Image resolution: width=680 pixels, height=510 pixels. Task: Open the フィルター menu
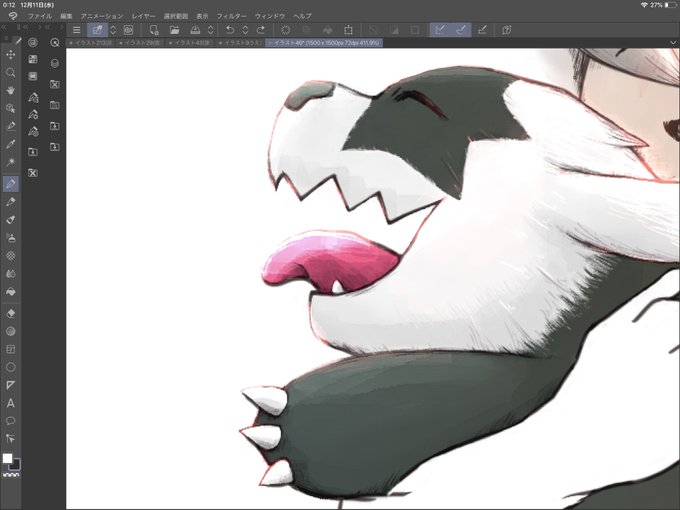[x=232, y=16]
